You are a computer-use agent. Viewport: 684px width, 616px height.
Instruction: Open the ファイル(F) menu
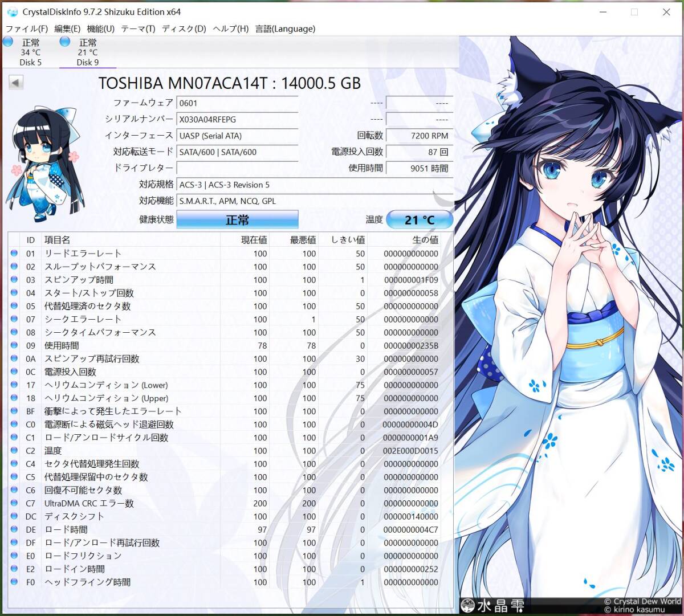click(x=26, y=28)
